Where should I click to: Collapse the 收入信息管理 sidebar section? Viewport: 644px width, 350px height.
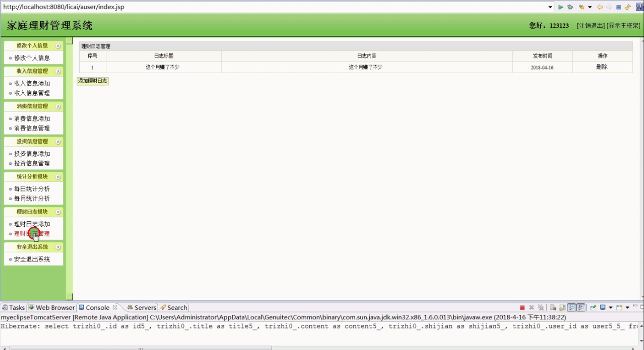click(58, 71)
